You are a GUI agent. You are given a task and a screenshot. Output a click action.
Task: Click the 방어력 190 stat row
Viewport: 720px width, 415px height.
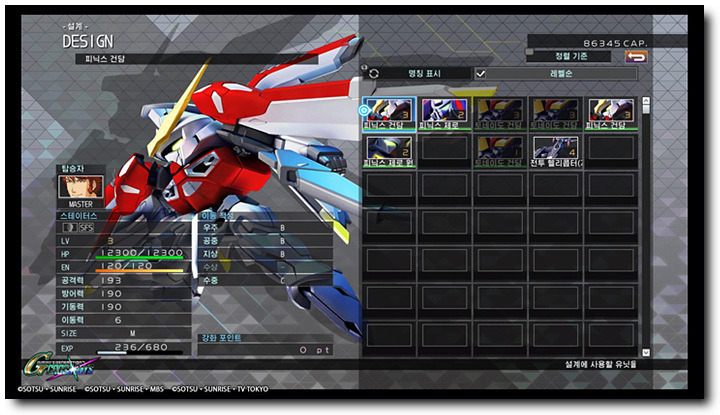point(124,293)
